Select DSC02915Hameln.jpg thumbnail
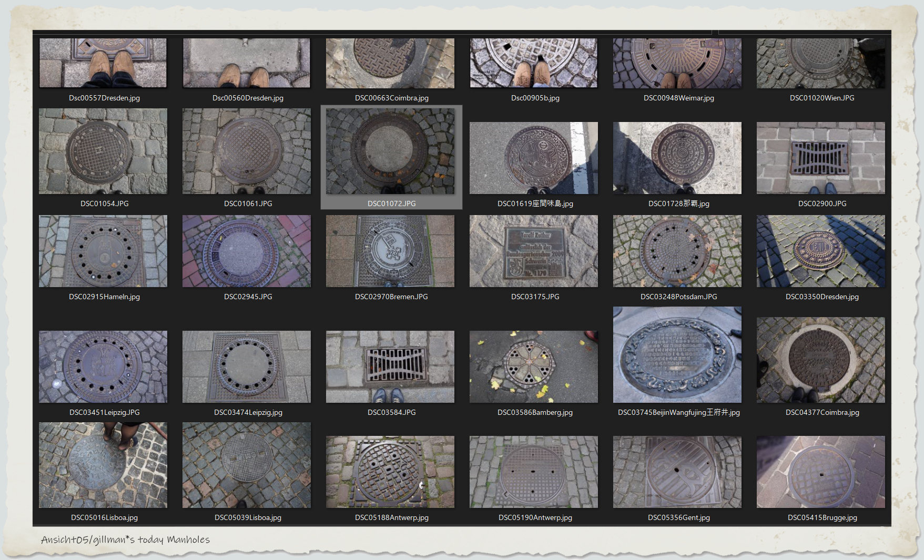 [103, 251]
